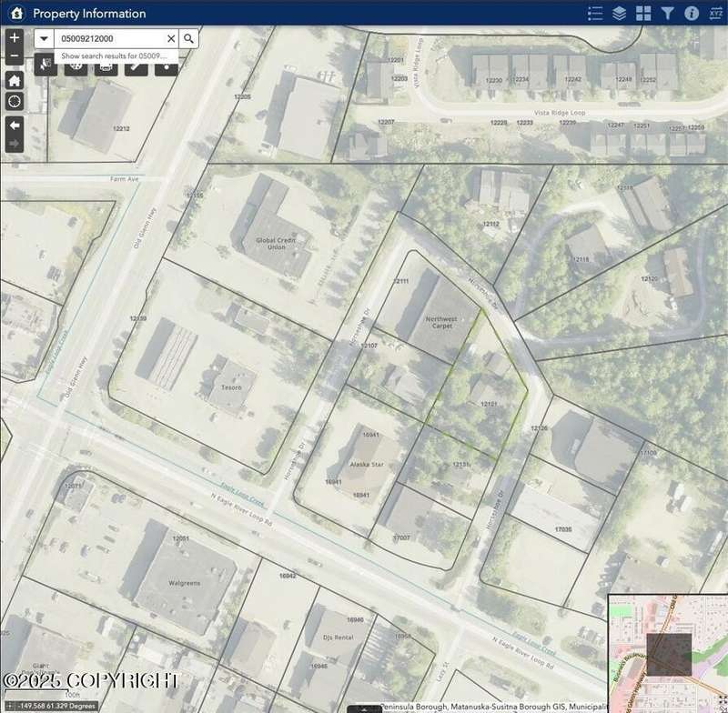
Task: Clear the search text with X
Action: [x=170, y=38]
